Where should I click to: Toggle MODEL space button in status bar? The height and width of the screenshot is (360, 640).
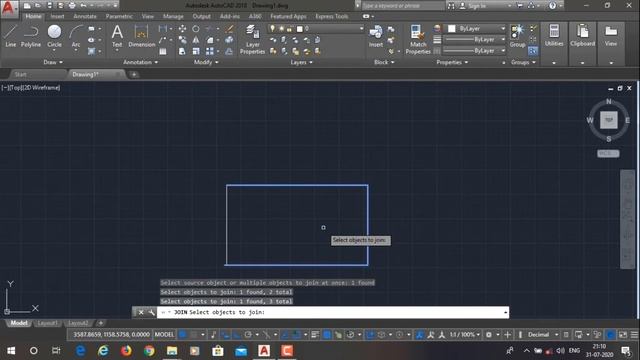(x=164, y=335)
